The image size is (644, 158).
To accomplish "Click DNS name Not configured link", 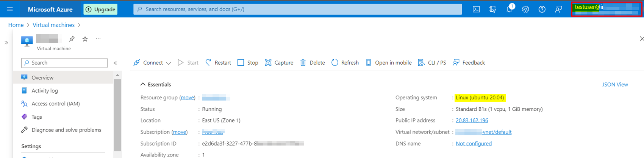I will pos(474,144).
